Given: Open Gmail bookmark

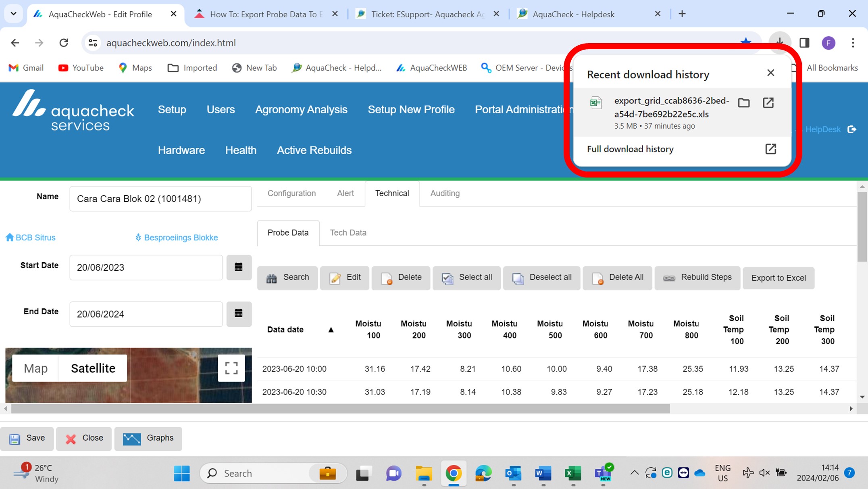Looking at the screenshot, I should click(x=26, y=68).
